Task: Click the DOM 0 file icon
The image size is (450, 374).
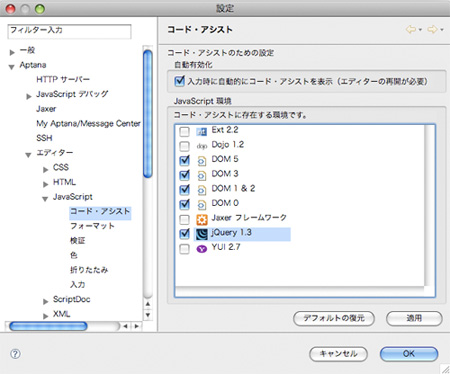Action: (201, 205)
